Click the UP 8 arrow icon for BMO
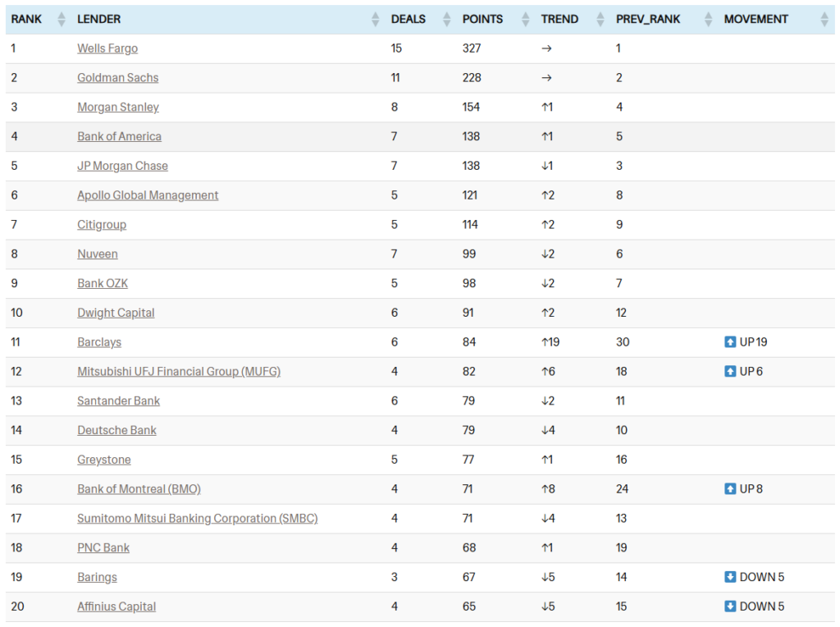Screen dimensions: 840x627 [730, 489]
